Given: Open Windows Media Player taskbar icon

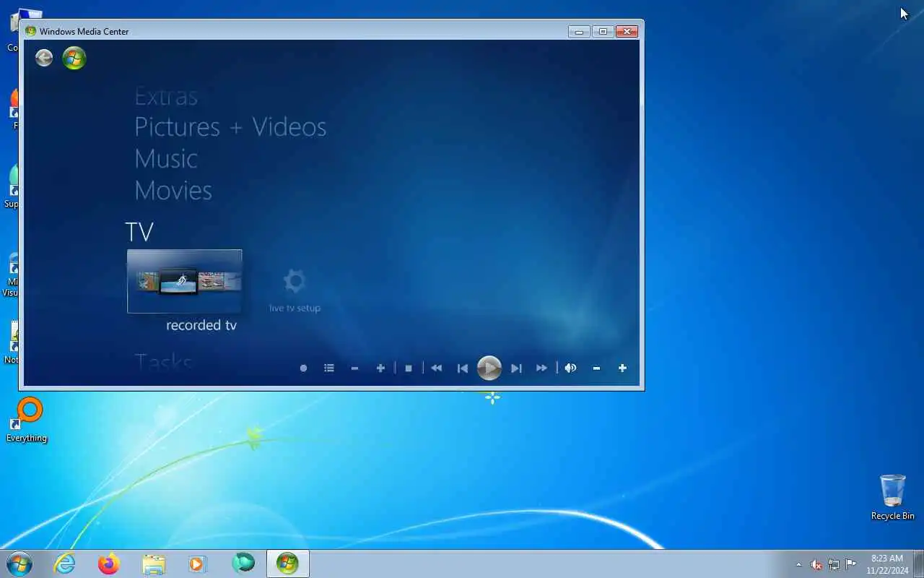Looking at the screenshot, I should point(198,564).
